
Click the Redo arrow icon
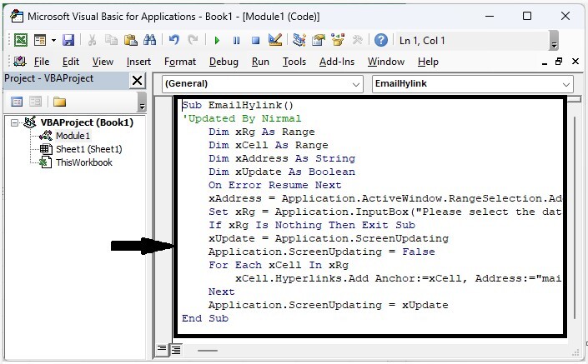pos(193,40)
